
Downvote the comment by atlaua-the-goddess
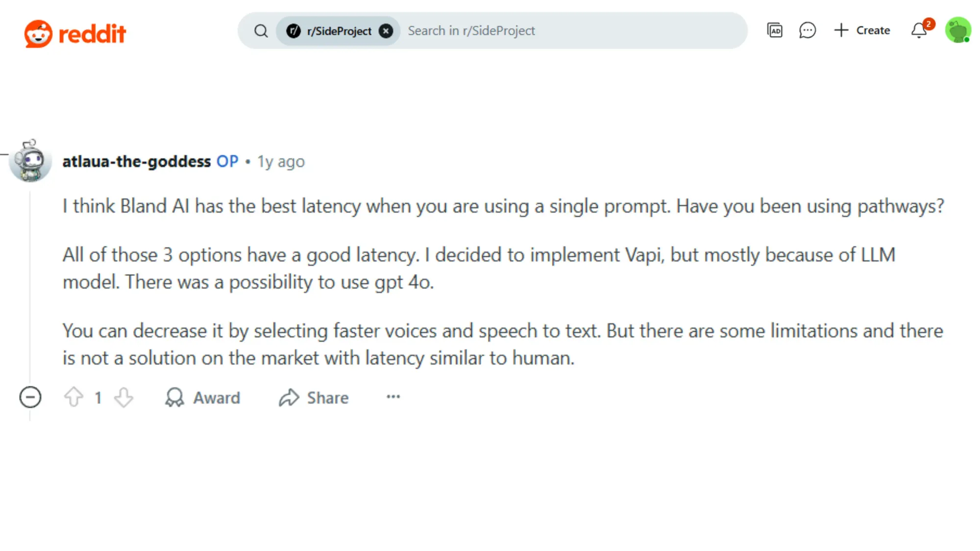click(x=123, y=398)
